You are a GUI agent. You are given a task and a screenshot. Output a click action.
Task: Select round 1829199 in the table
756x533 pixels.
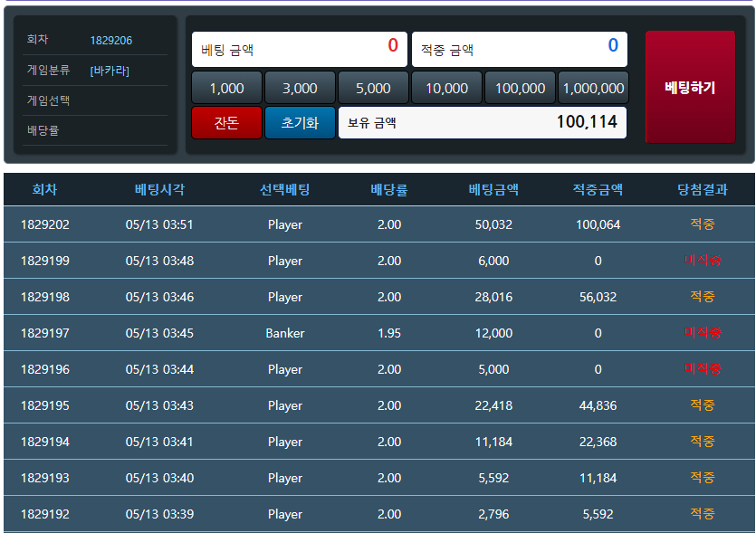click(45, 261)
